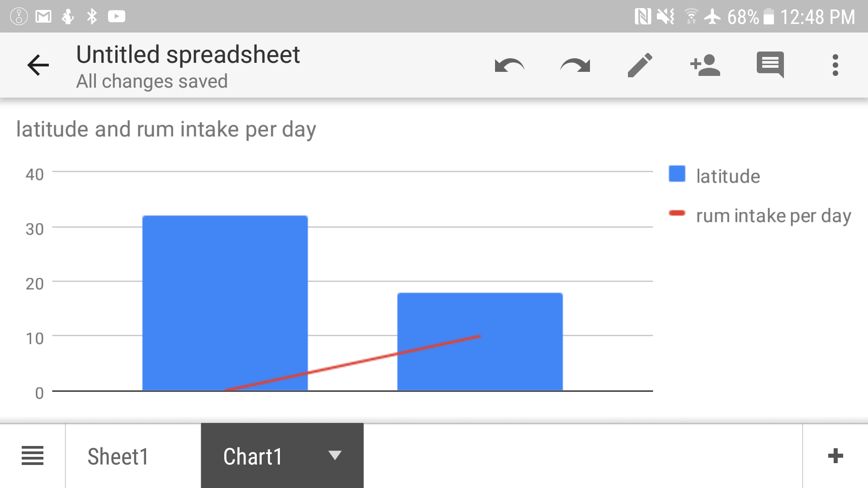This screenshot has width=868, height=488.
Task: Tap the pencil edit icon
Action: (x=640, y=66)
